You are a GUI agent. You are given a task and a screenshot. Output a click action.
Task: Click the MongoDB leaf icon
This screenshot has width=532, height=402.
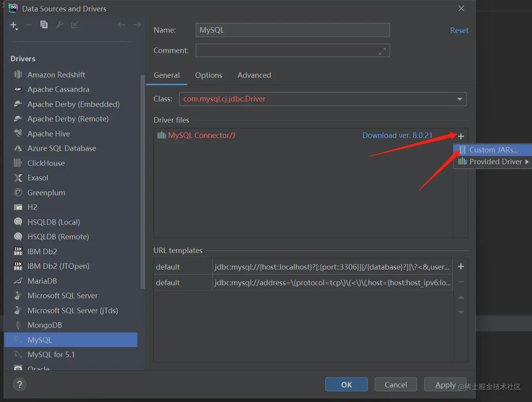point(18,325)
